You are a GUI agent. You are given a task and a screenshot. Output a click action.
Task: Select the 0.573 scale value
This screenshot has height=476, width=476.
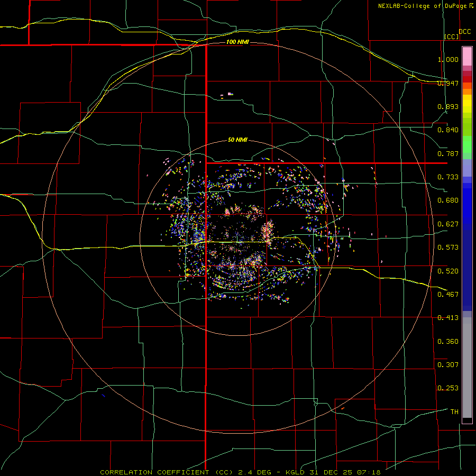(x=448, y=248)
